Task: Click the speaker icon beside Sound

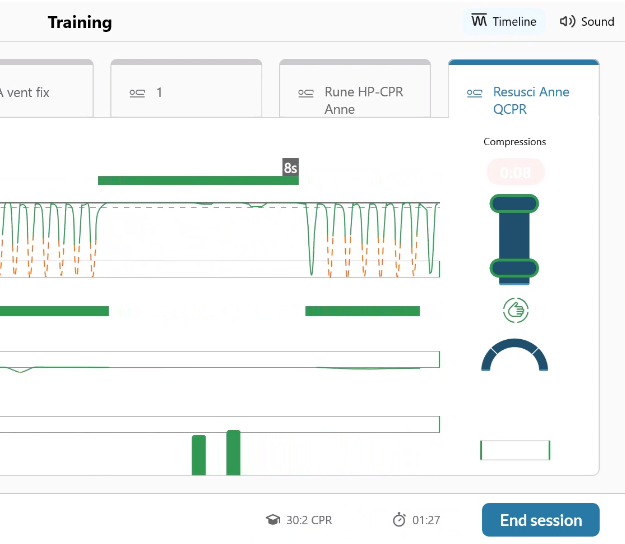Action: 567,22
